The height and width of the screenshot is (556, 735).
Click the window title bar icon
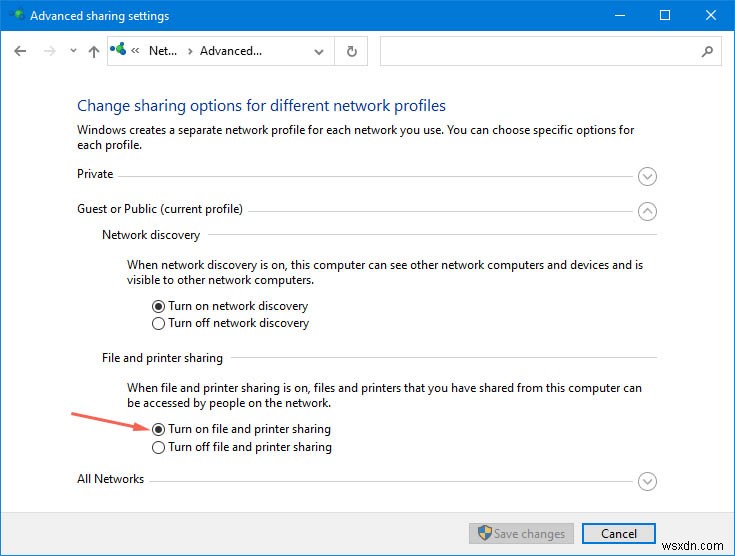pyautogui.click(x=16, y=15)
